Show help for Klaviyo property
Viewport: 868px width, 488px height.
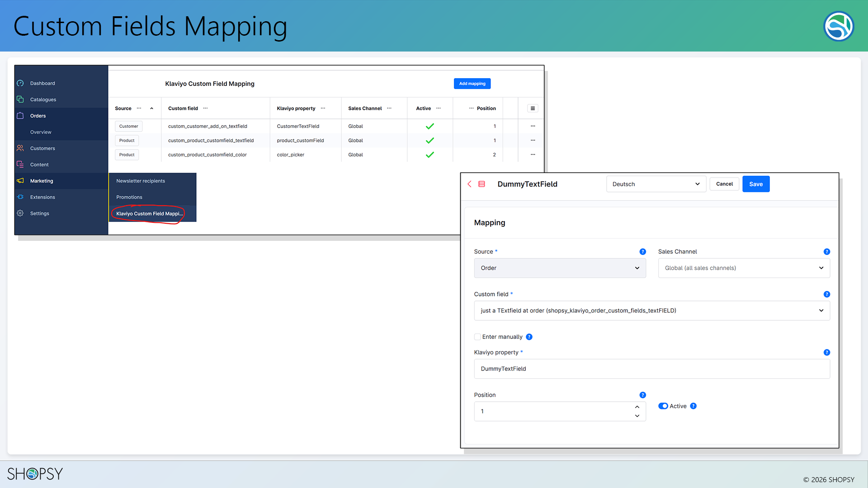point(826,352)
